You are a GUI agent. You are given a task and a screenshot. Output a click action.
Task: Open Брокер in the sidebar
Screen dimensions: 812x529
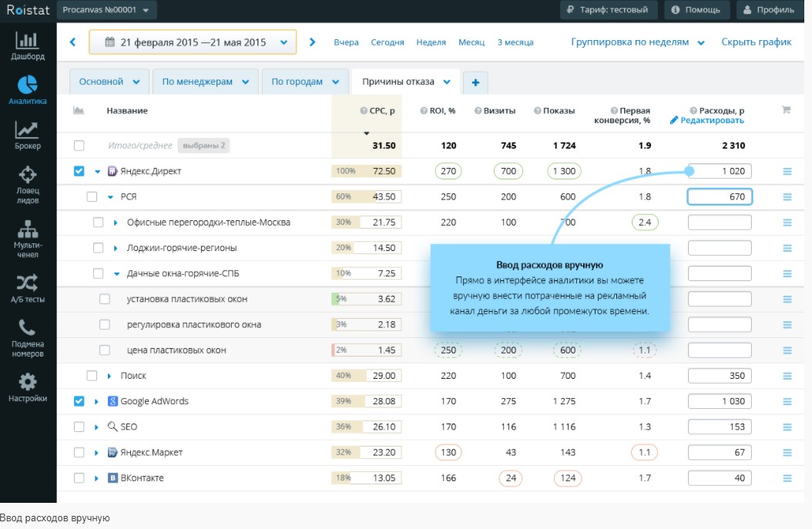coord(28,136)
